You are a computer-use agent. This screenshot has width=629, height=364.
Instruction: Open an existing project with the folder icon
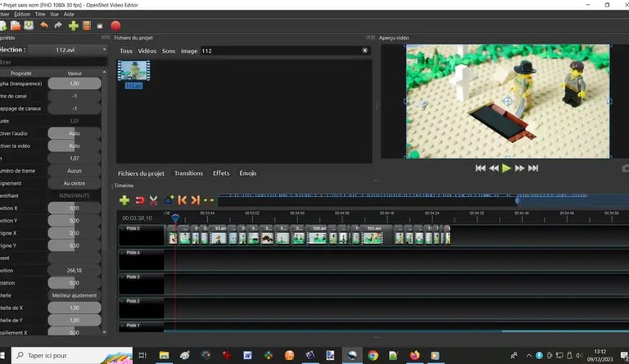(x=16, y=25)
